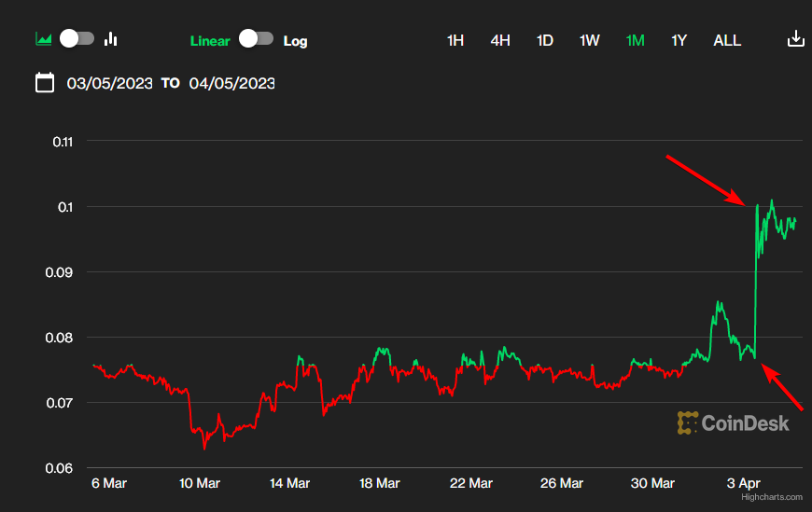Select the Log scale label
The image size is (812, 512).
click(295, 41)
